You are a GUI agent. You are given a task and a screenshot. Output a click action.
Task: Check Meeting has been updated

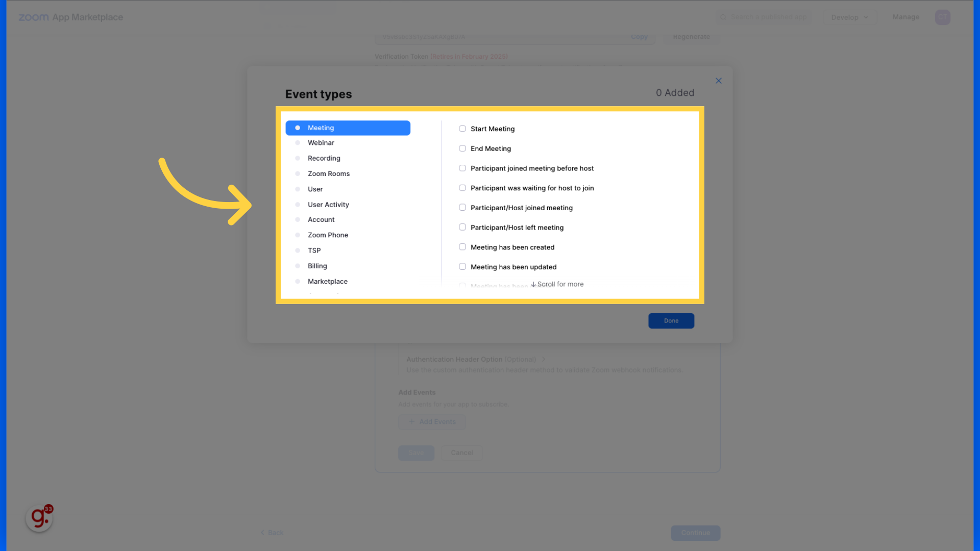tap(462, 267)
